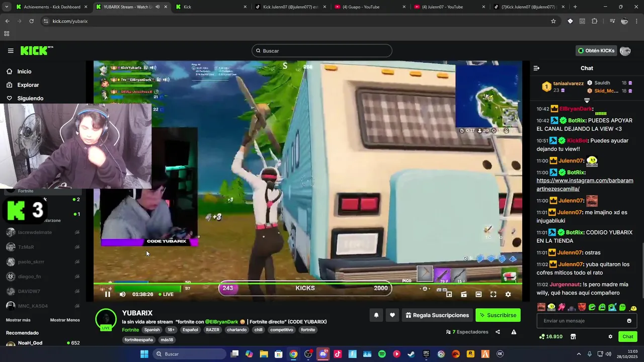The width and height of the screenshot is (644, 362).
Task: Open Discord from taskbar
Action: (x=323, y=354)
